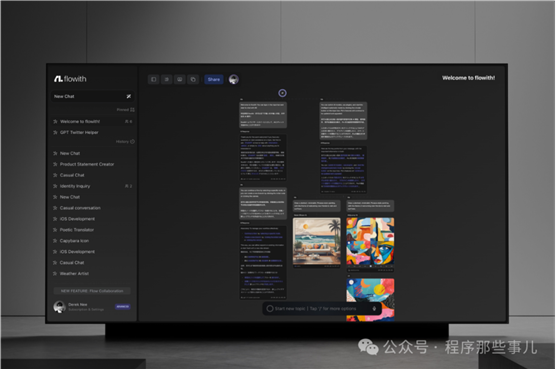Click the copy icon in toolbar
The image size is (556, 369).
[x=193, y=79]
